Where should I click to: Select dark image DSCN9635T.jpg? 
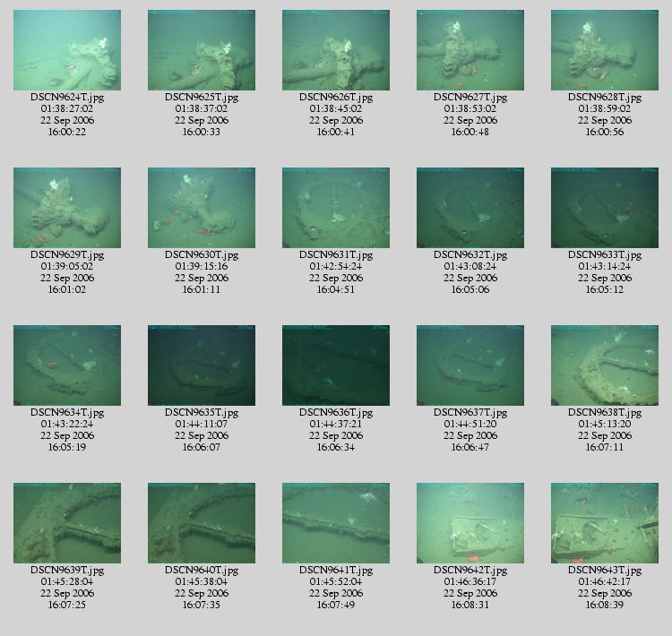click(202, 365)
